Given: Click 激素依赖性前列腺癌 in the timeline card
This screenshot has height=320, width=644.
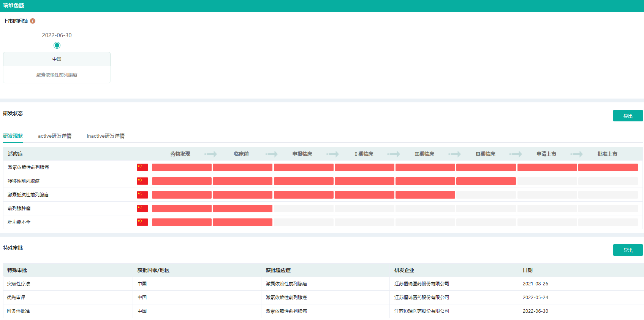Looking at the screenshot, I should click(x=57, y=75).
